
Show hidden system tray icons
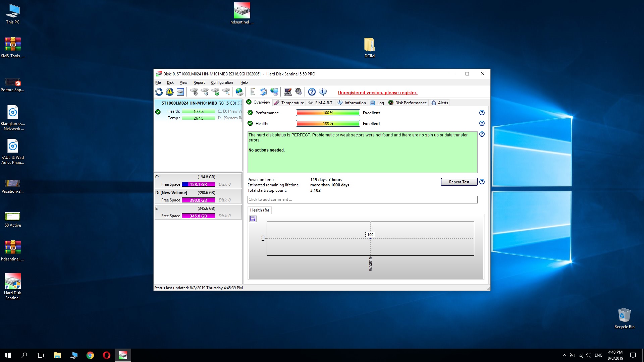[x=564, y=355]
